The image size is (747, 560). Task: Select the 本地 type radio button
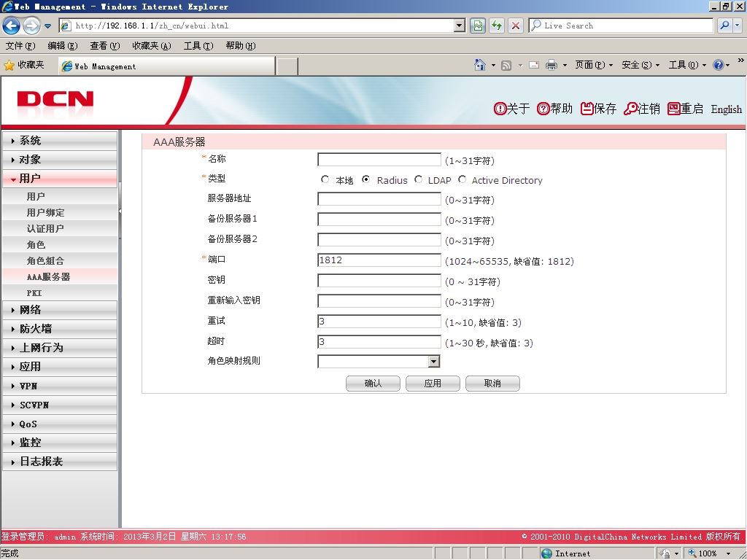[x=325, y=179]
